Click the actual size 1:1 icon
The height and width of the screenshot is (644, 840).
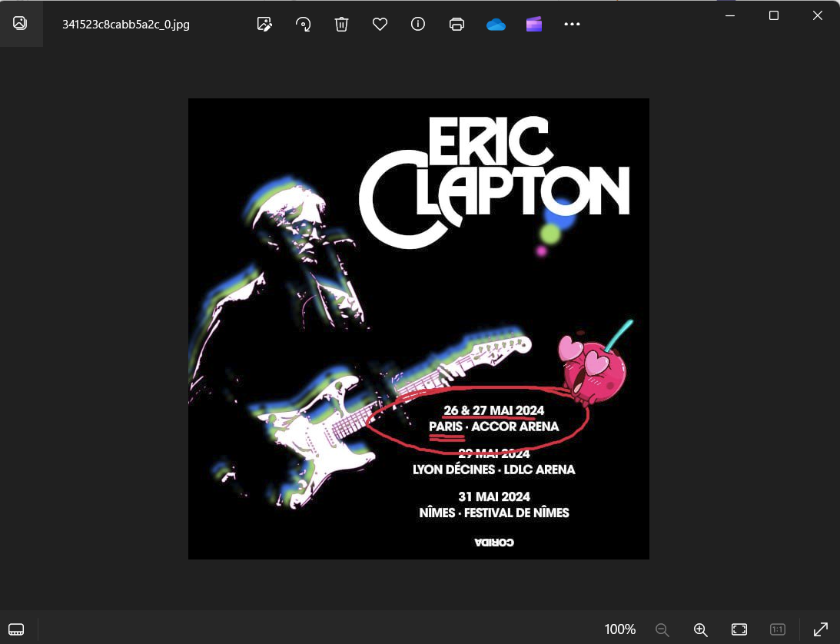click(778, 629)
